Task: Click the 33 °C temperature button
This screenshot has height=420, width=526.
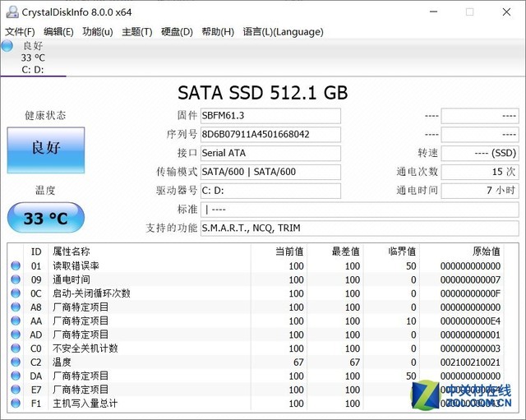Action: click(46, 219)
